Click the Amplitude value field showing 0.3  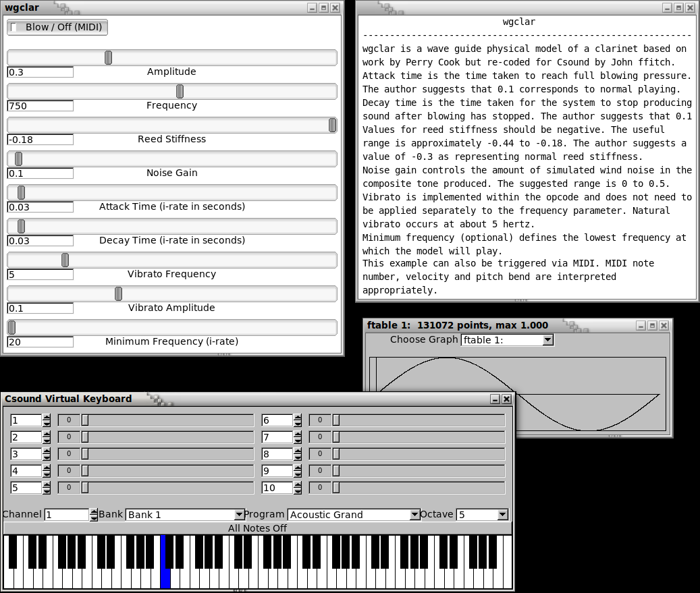coord(41,72)
